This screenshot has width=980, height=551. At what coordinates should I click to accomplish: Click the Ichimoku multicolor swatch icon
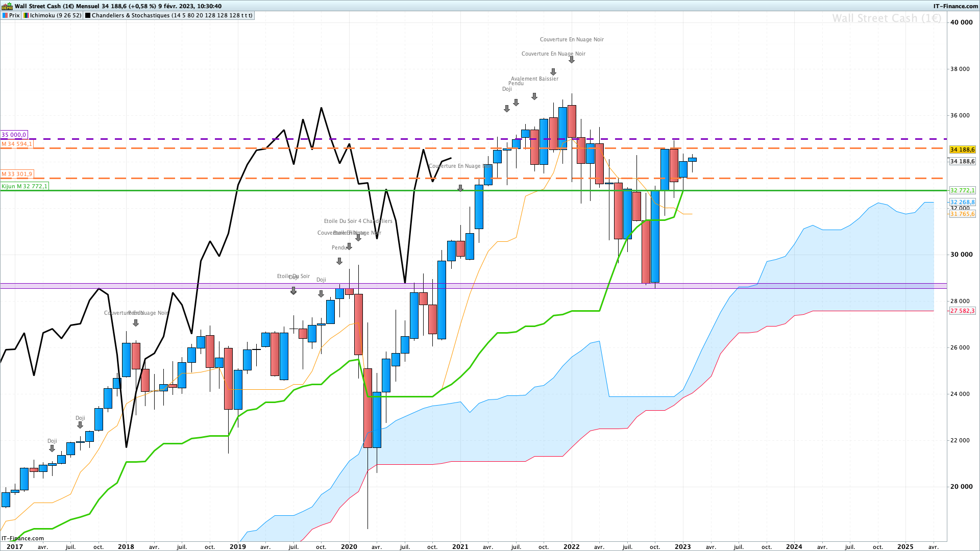pos(26,15)
